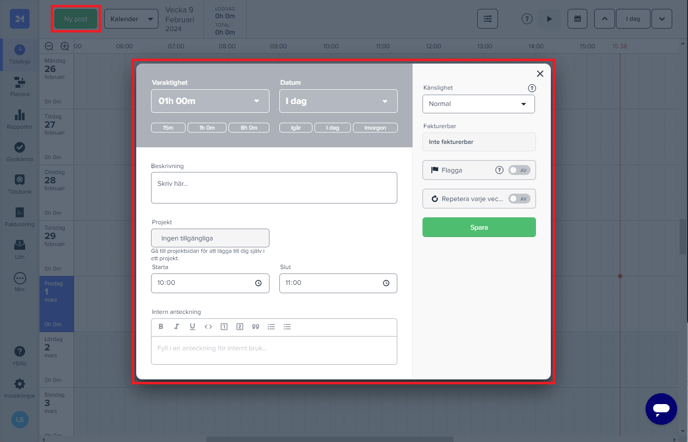Open the Känslighet dropdown set to Normal
Viewport: 688px width, 442px height.
[x=479, y=104]
